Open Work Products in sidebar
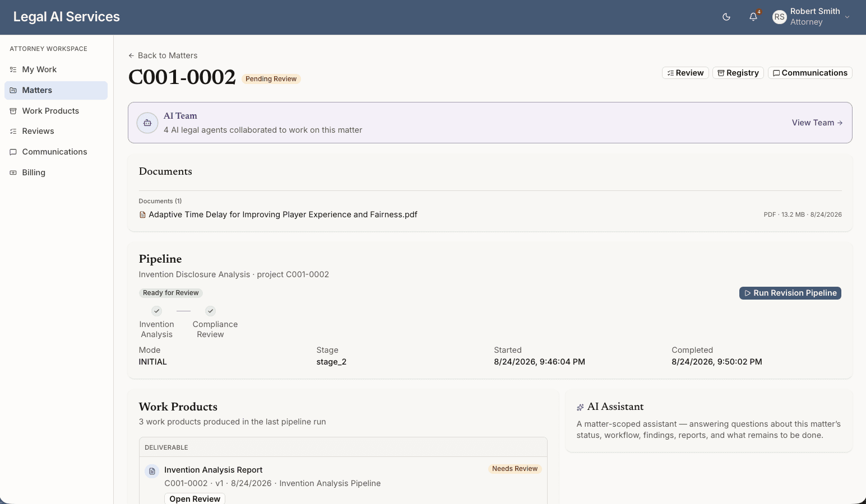The image size is (866, 504). 56,111
